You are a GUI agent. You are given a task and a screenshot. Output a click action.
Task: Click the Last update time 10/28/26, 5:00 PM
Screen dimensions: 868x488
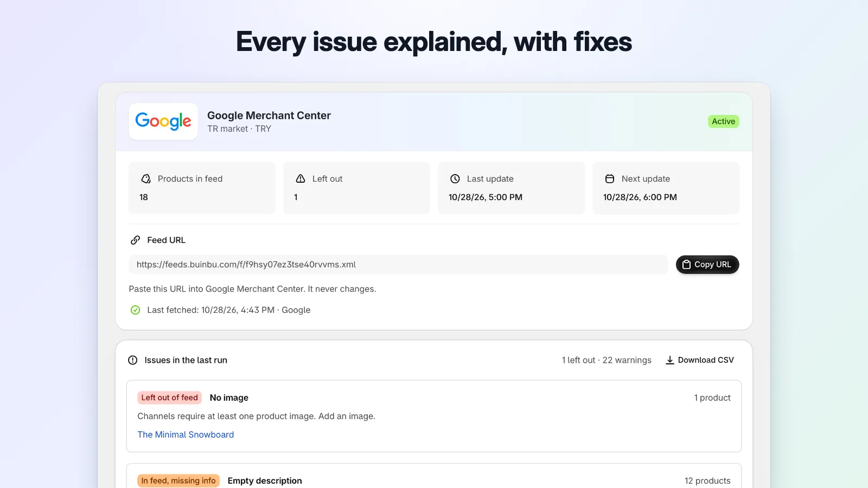click(486, 197)
